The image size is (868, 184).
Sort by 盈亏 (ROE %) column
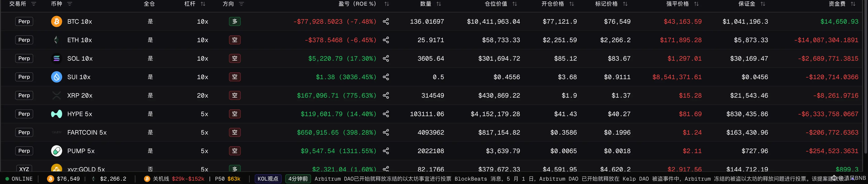click(387, 4)
